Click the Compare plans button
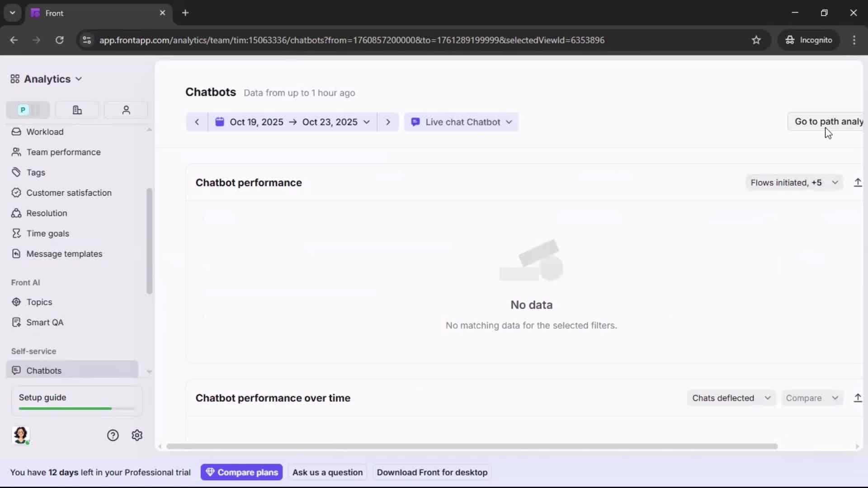This screenshot has width=868, height=488. (x=241, y=472)
